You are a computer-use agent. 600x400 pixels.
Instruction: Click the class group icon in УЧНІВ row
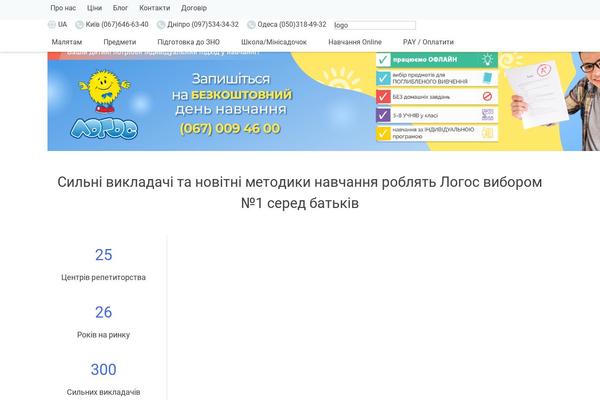[x=488, y=115]
